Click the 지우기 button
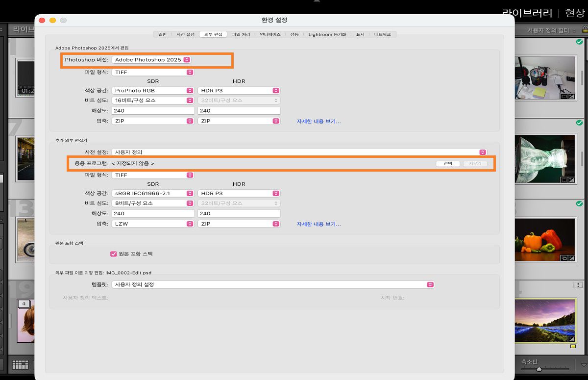 (x=475, y=164)
